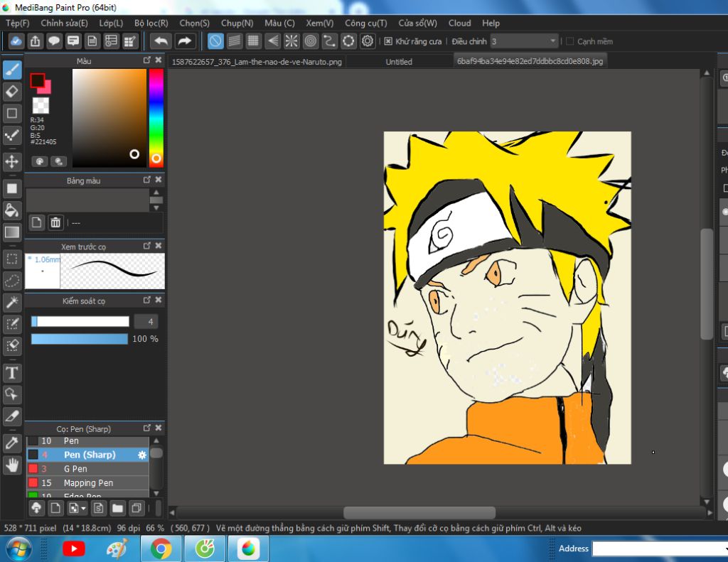The image size is (728, 562).
Task: Toggle the transparent color swatch
Action: [41, 105]
